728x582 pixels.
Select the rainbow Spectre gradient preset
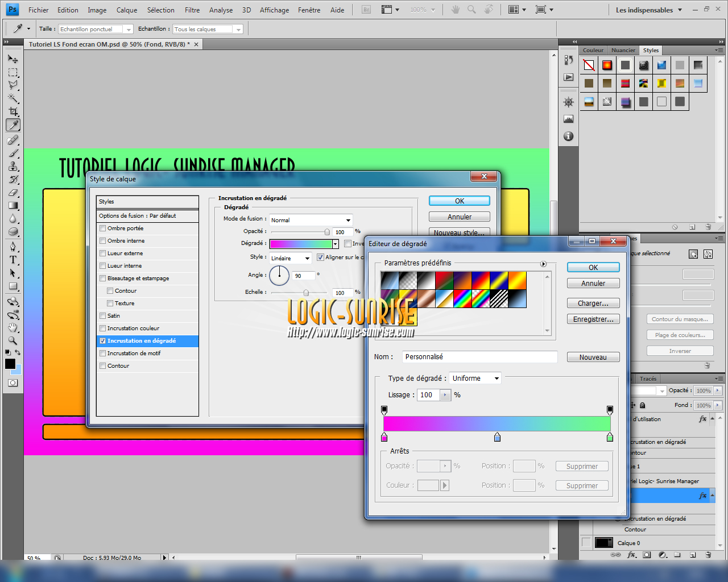pos(462,299)
